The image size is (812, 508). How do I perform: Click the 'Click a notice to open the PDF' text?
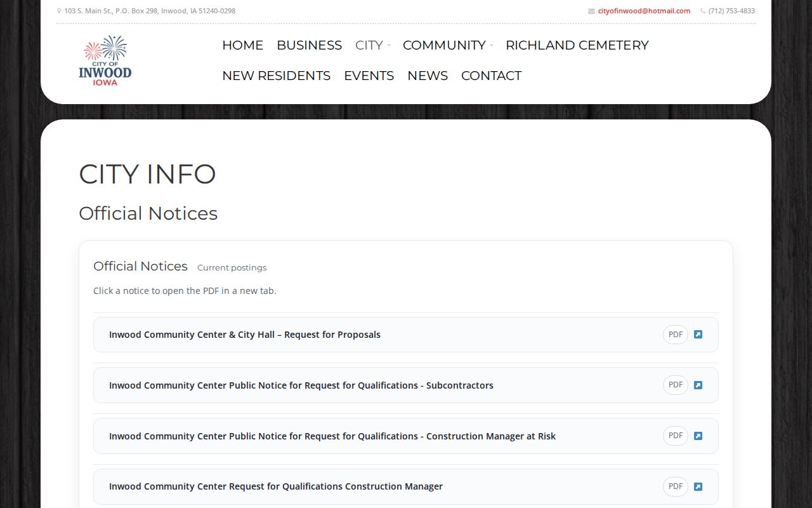185,291
